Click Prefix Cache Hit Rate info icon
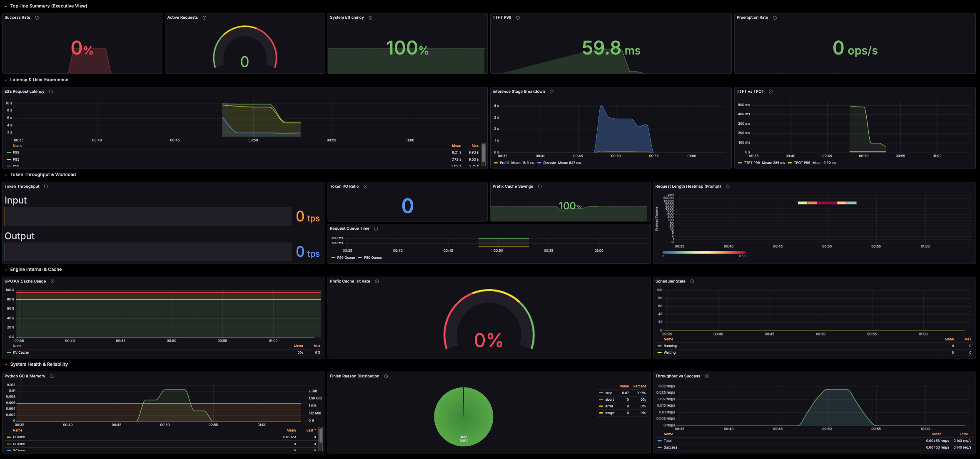 (377, 281)
